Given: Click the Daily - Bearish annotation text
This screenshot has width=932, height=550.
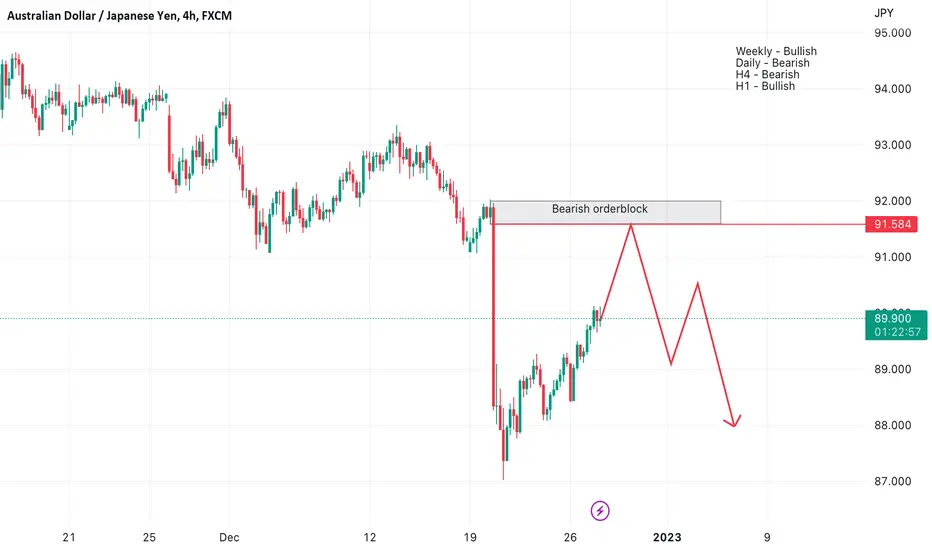Looking at the screenshot, I should [772, 63].
